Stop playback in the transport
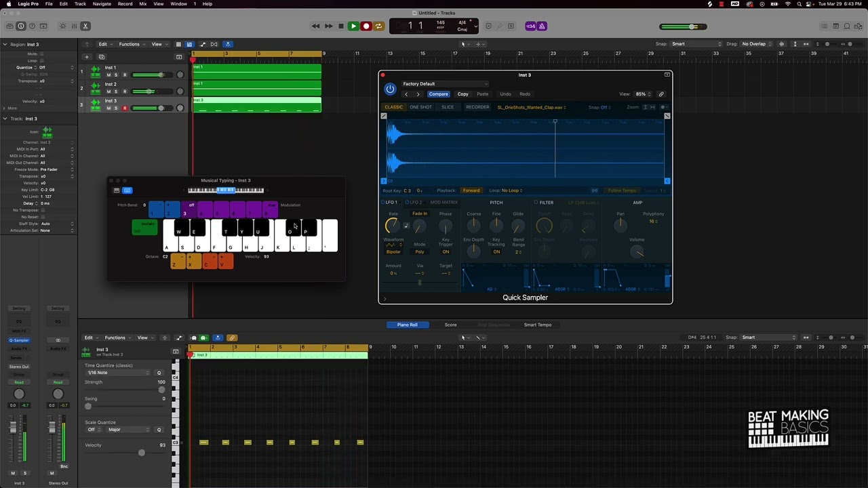This screenshot has width=868, height=488. pyautogui.click(x=341, y=26)
